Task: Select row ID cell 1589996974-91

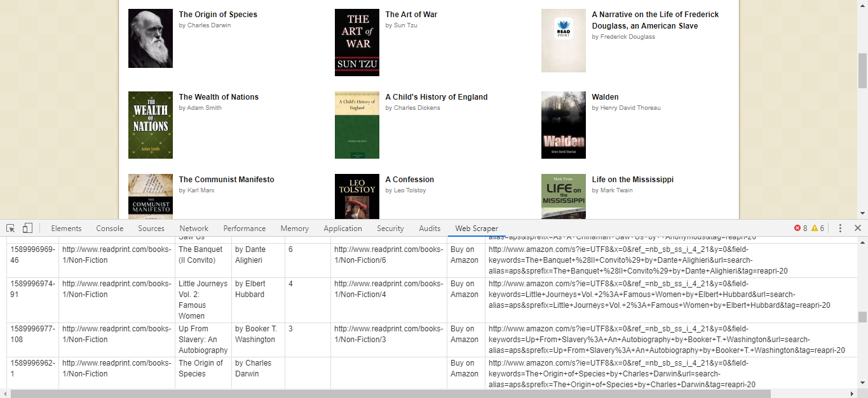Action: [x=33, y=300]
